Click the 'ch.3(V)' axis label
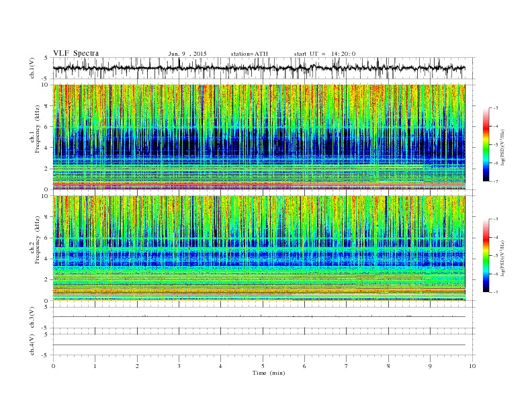 coord(32,318)
